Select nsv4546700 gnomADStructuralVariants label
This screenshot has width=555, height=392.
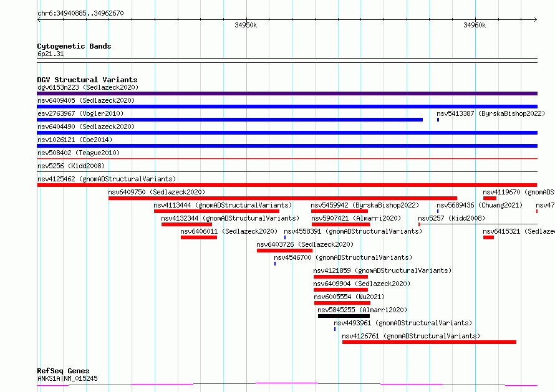coord(343,257)
